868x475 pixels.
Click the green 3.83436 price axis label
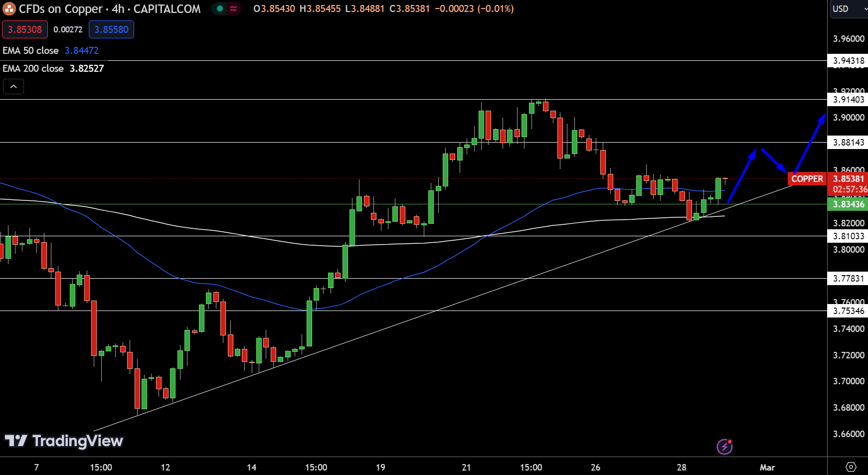[x=849, y=204]
